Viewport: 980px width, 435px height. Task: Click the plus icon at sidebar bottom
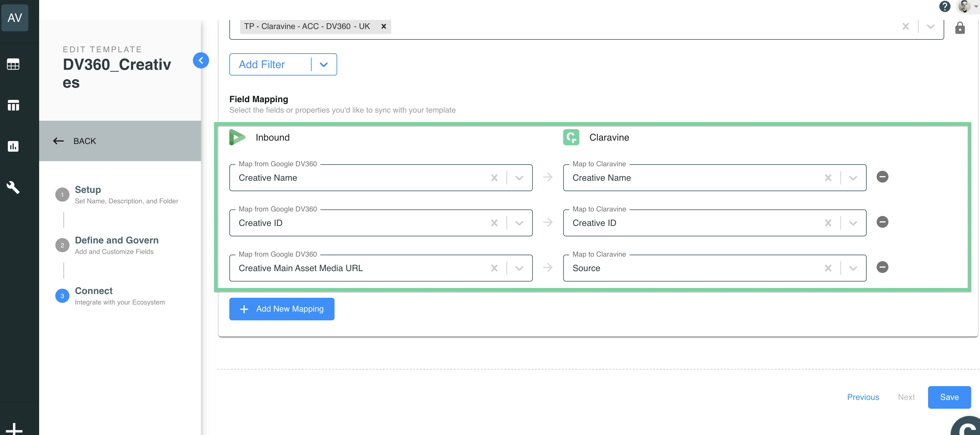(x=14, y=429)
